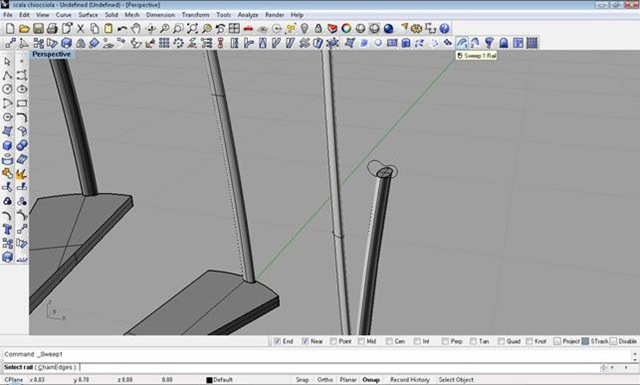
Task: Click the Default layer swatch in status bar
Action: pyautogui.click(x=209, y=380)
